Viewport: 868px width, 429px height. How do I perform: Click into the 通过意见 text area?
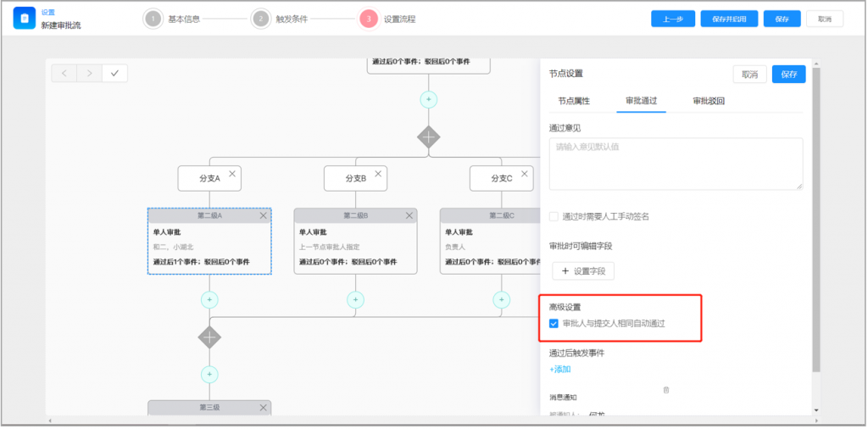pyautogui.click(x=676, y=163)
